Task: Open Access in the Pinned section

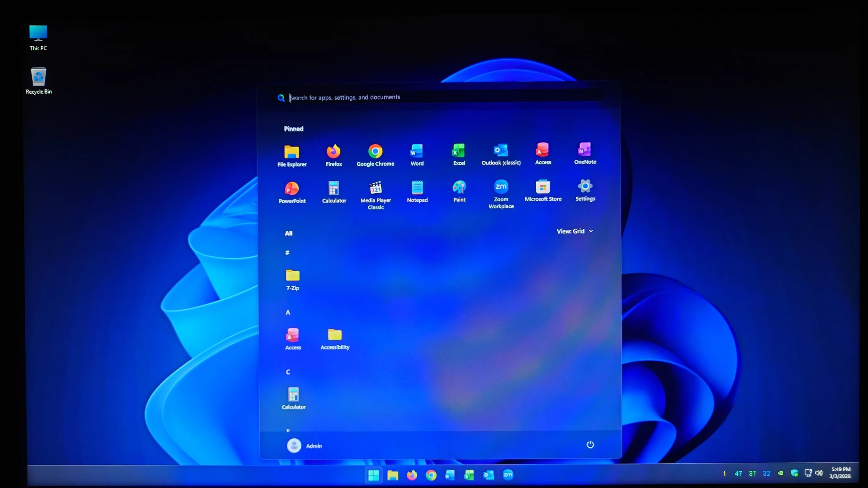Action: click(x=543, y=154)
